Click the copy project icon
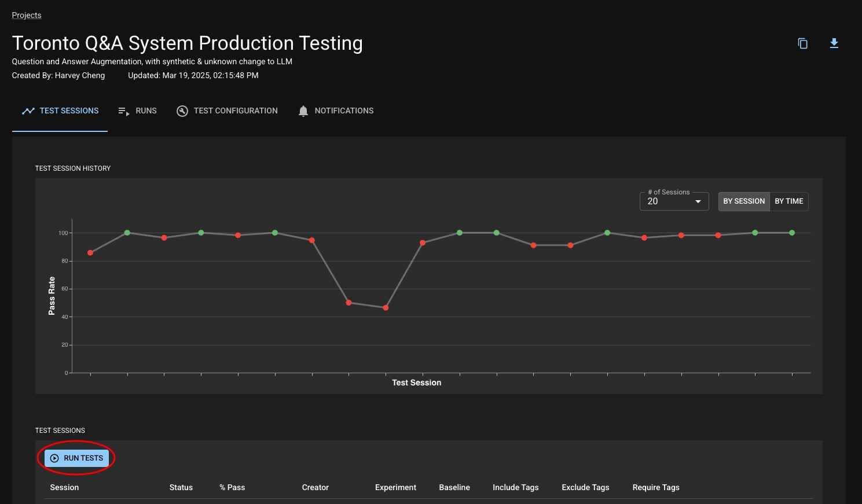 click(x=802, y=43)
